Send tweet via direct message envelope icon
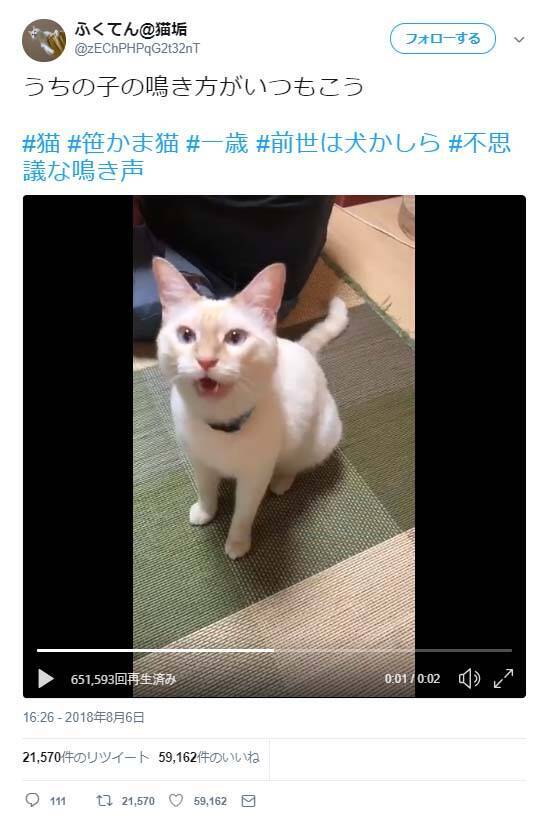557x819 pixels. (248, 800)
